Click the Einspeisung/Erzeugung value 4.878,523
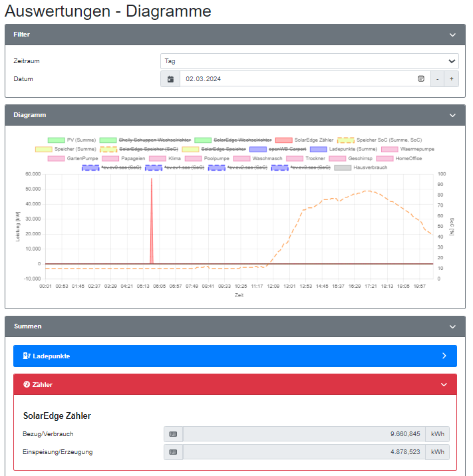This screenshot has height=476, width=473. [405, 452]
